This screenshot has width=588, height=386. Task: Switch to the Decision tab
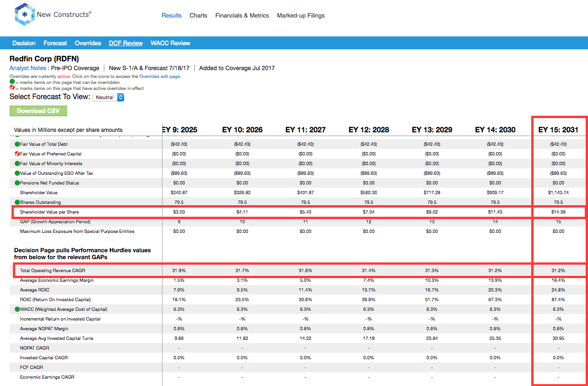point(24,43)
